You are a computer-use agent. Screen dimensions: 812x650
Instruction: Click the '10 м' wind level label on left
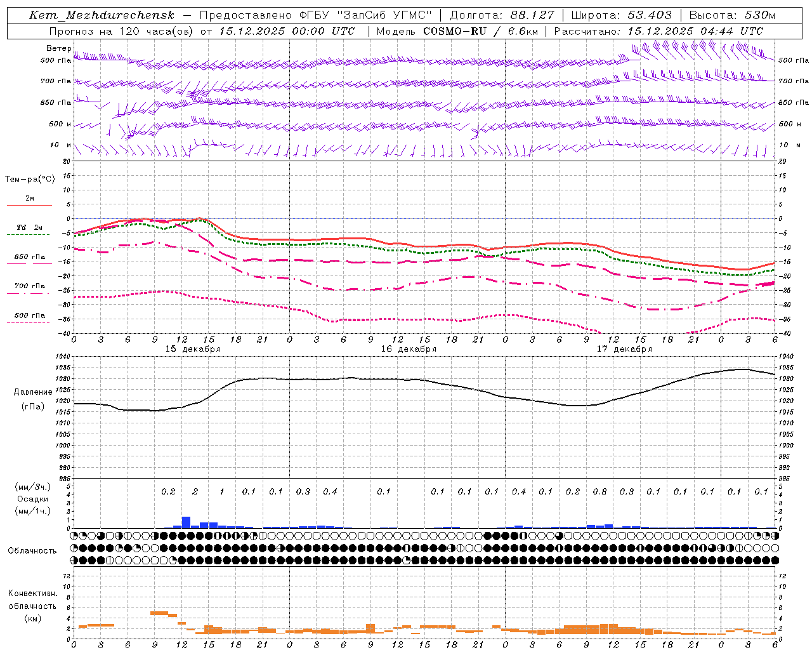tap(60, 145)
